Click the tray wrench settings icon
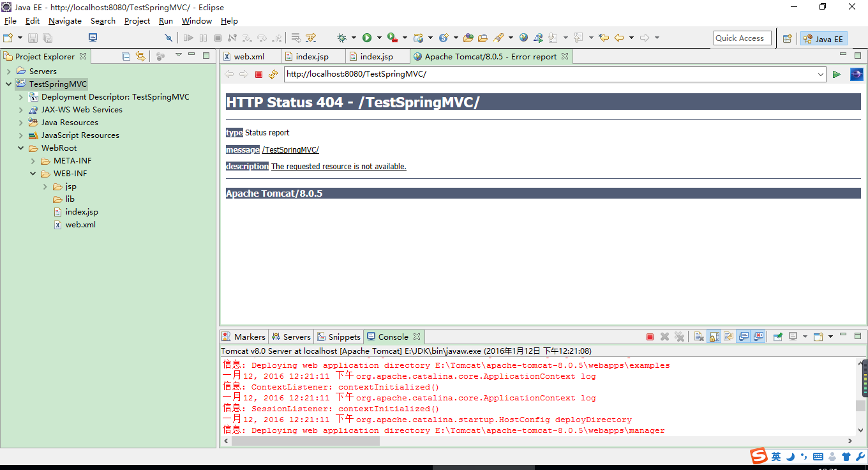Viewport: 868px width, 470px height. 860,457
